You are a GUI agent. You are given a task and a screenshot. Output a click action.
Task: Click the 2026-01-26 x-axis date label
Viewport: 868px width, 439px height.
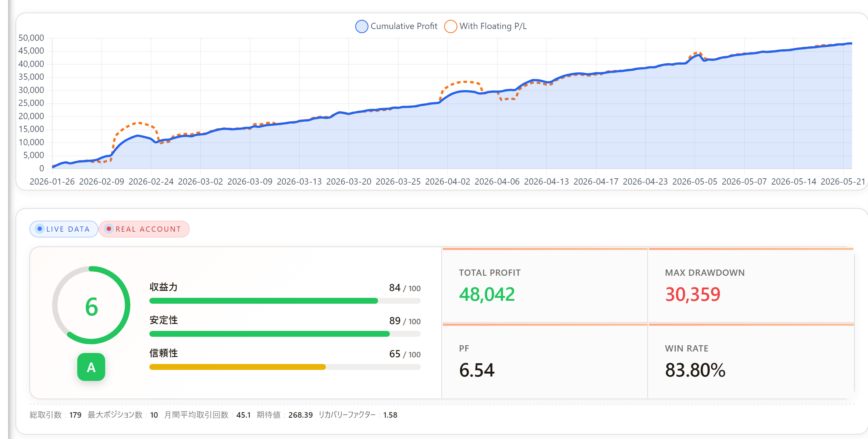click(x=52, y=182)
